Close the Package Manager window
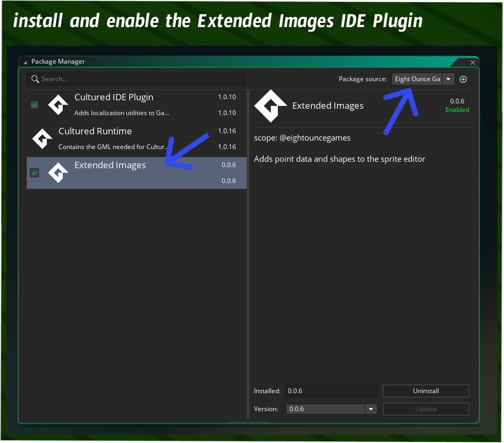Screen dimensions: 504x443 473,63
